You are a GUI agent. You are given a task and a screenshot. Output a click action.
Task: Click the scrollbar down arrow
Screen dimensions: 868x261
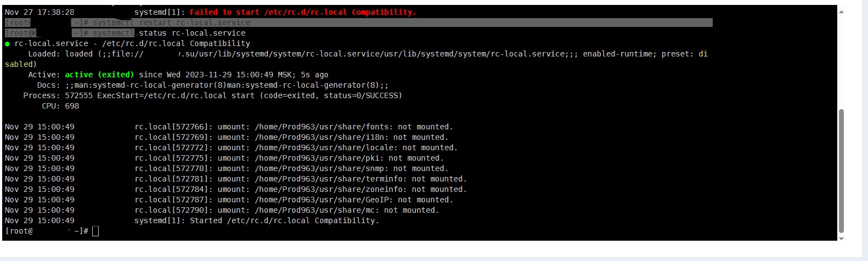841,239
